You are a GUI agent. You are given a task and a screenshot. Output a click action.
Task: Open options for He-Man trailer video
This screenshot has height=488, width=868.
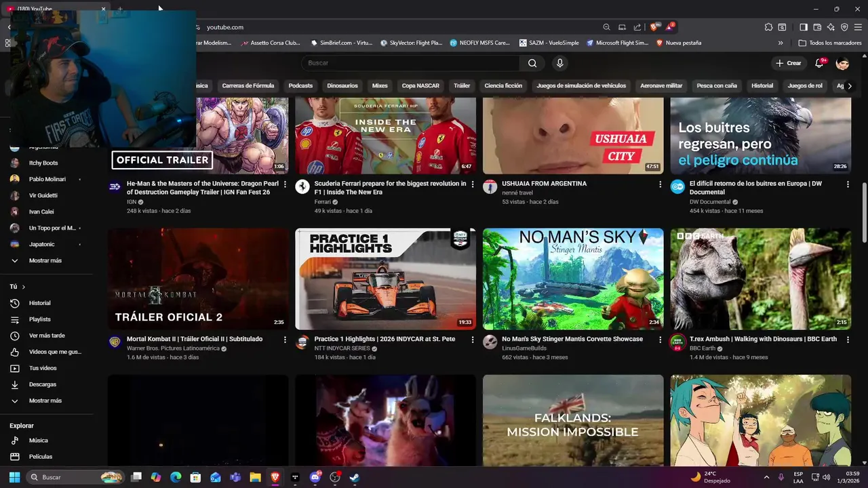tap(285, 184)
